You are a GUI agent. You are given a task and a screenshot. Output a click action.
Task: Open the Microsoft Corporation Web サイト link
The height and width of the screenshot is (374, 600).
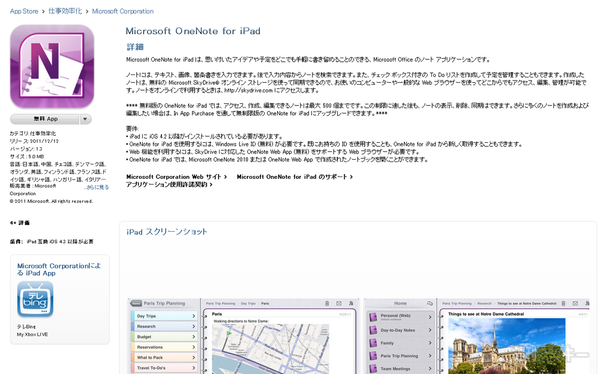[176, 177]
